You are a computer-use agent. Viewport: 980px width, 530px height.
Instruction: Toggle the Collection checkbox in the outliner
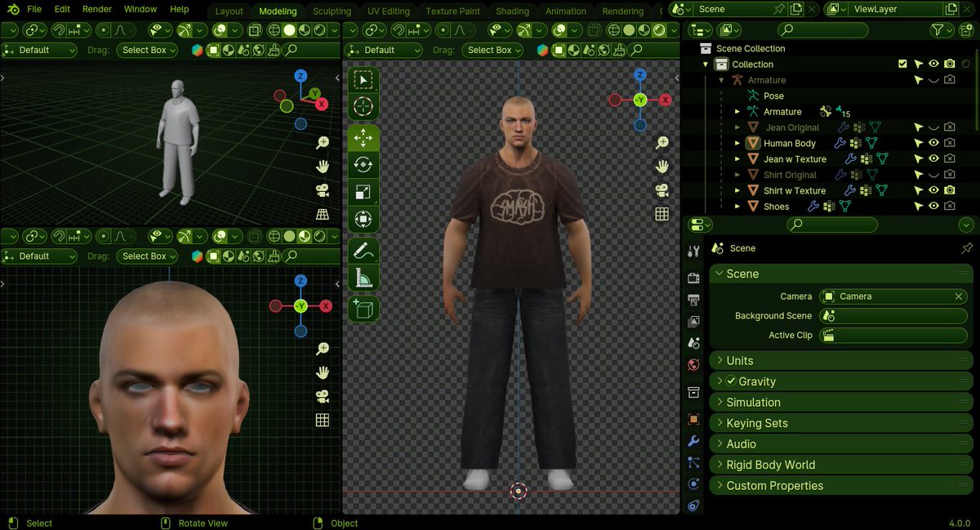(x=902, y=63)
